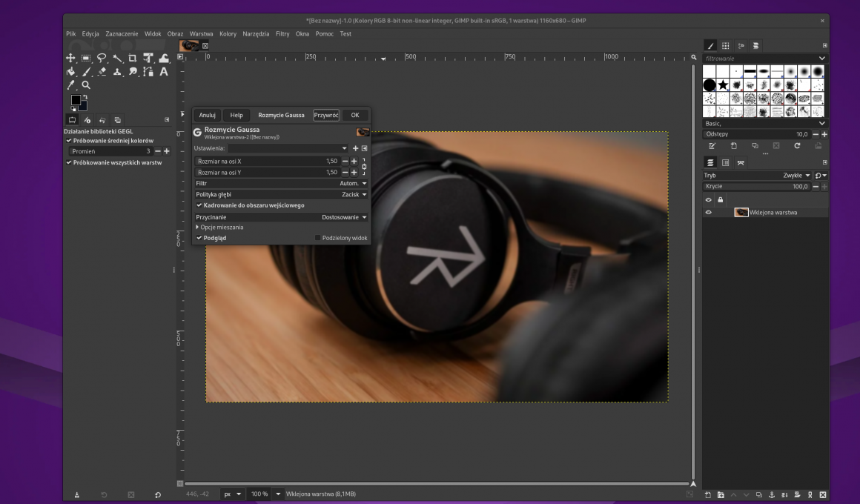This screenshot has height=504, width=860.
Task: Activate the Bucket Fill tool
Action: click(x=71, y=72)
